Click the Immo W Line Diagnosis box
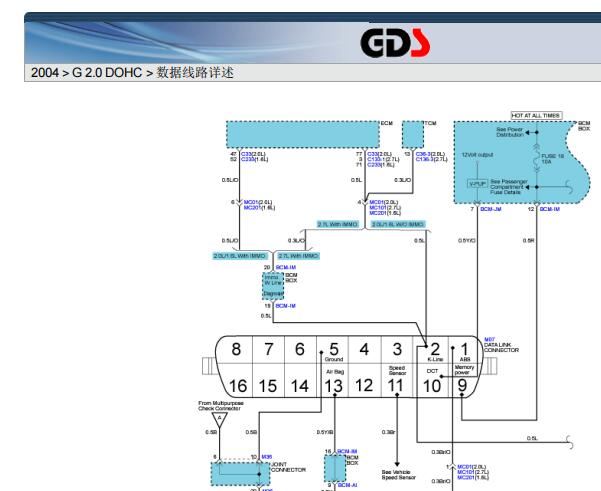 (x=273, y=286)
